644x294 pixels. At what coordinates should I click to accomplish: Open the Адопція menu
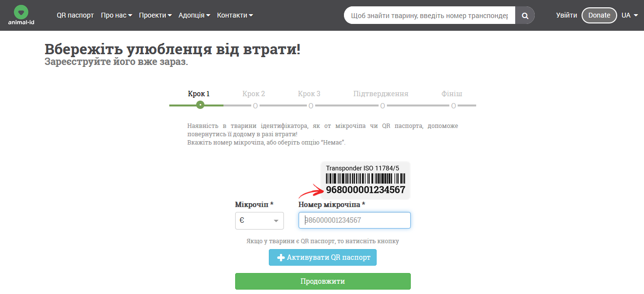tap(194, 15)
